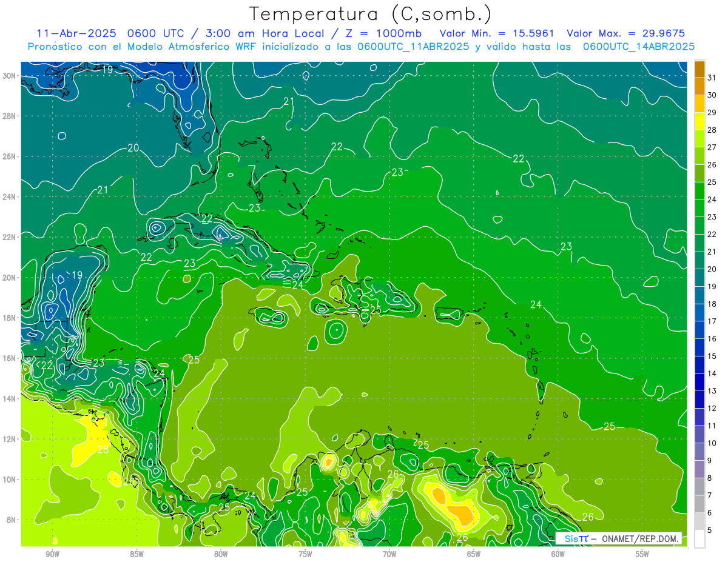The width and height of the screenshot is (728, 562).
Task: Click the '20N' latitude axis label
Action: pyautogui.click(x=10, y=278)
